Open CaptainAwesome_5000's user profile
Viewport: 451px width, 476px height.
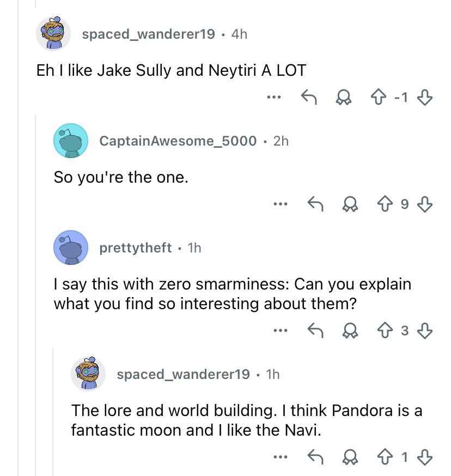pyautogui.click(x=178, y=141)
